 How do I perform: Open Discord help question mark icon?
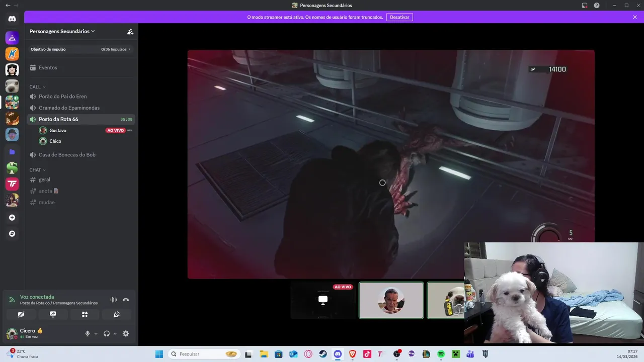597,6
